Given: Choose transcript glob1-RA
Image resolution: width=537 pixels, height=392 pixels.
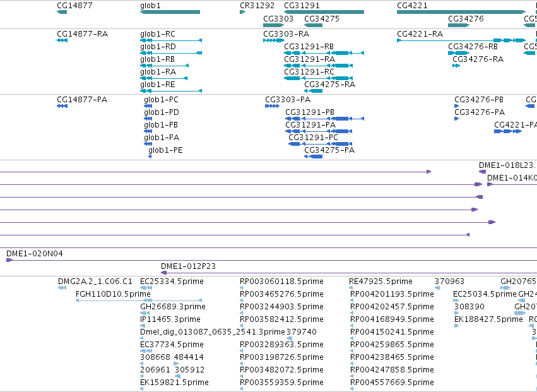Looking at the screenshot, I should pos(163,78).
